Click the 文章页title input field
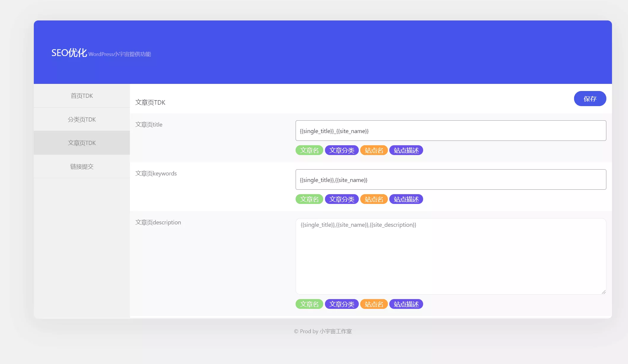The image size is (628, 364). [x=451, y=131]
